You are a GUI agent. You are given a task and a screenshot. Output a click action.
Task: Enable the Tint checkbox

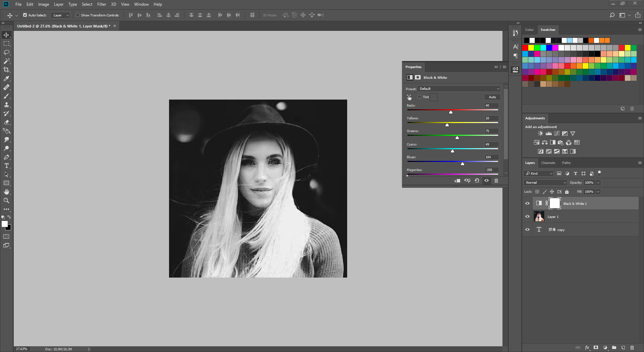click(419, 97)
